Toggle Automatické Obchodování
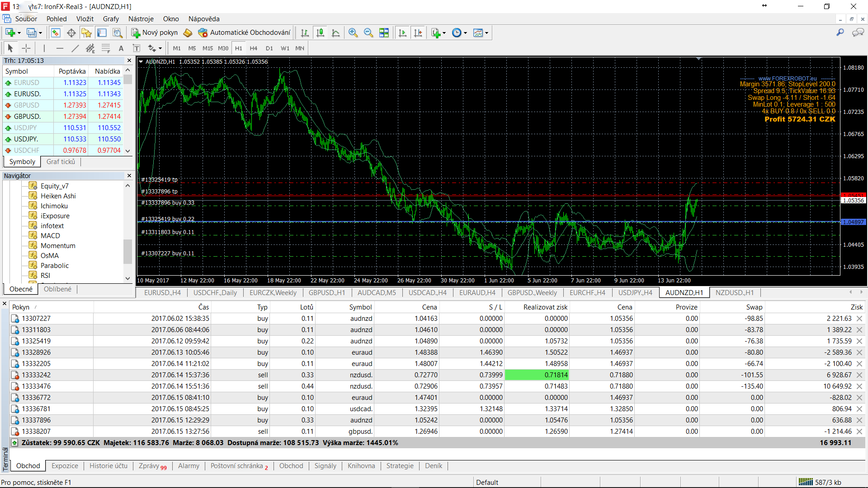Screen dimensions: 868x488 (x=245, y=33)
